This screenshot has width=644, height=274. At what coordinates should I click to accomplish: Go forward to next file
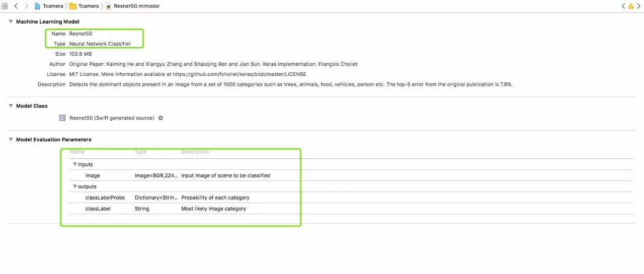[26, 6]
